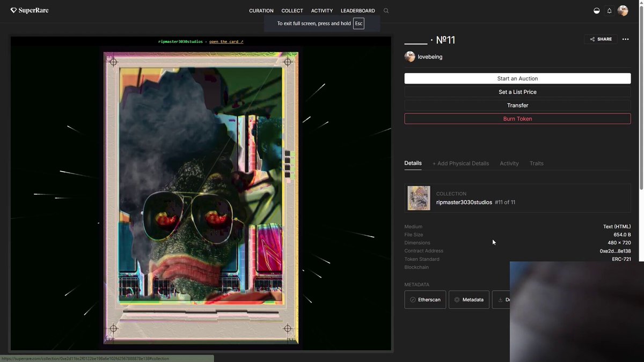Click the Start an Auction button

tap(517, 78)
